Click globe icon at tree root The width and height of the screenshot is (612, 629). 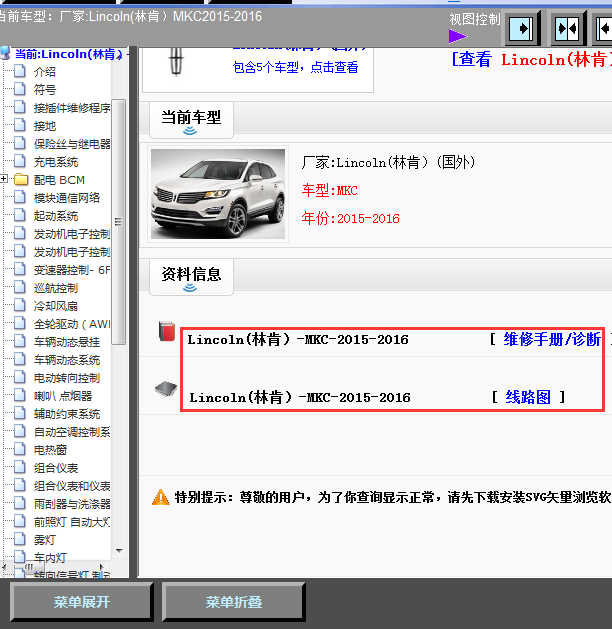(5, 53)
